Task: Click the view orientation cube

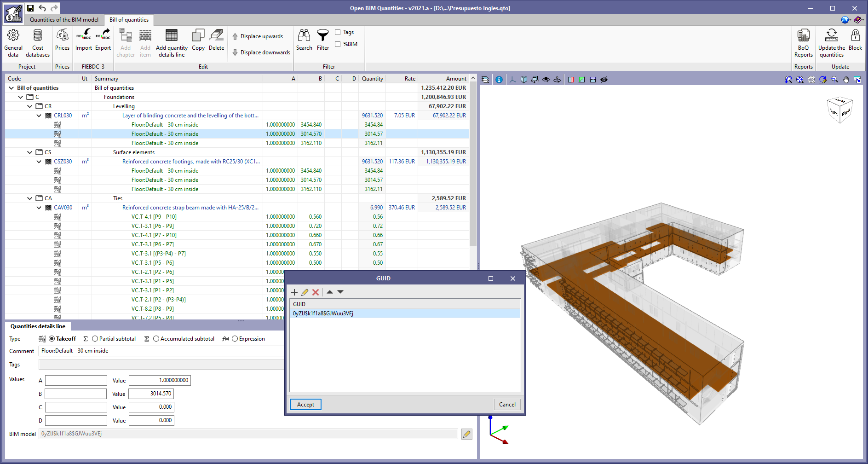Action: [x=840, y=110]
